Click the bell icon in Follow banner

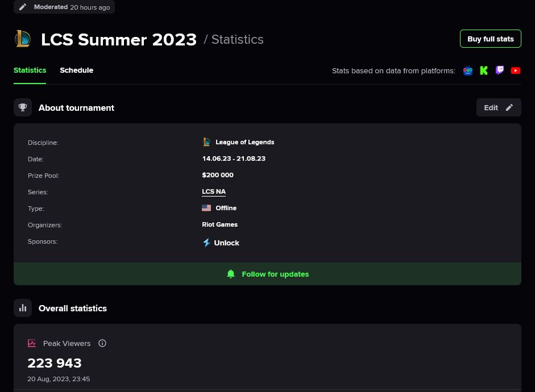[x=231, y=274]
